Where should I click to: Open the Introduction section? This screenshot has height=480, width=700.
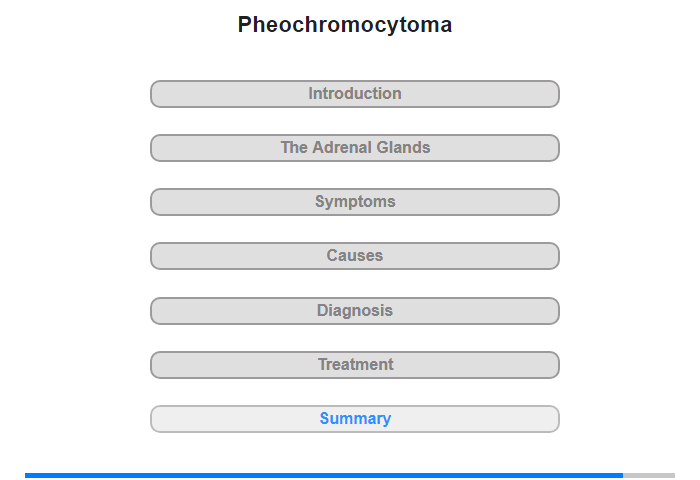coord(354,94)
